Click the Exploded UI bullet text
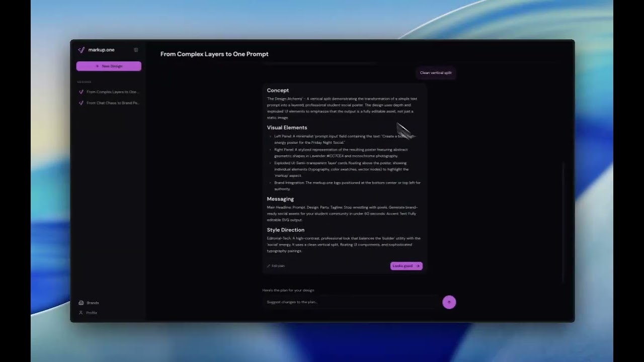 pyautogui.click(x=342, y=169)
